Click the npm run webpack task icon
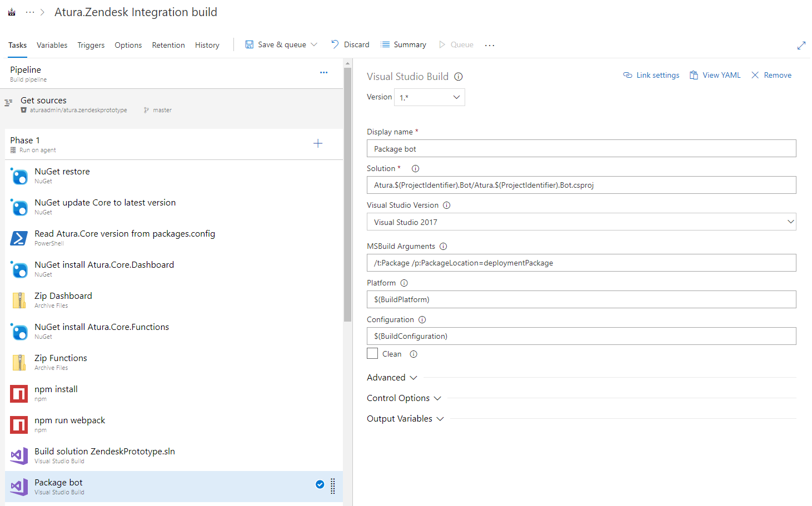The image size is (812, 506). point(19,425)
